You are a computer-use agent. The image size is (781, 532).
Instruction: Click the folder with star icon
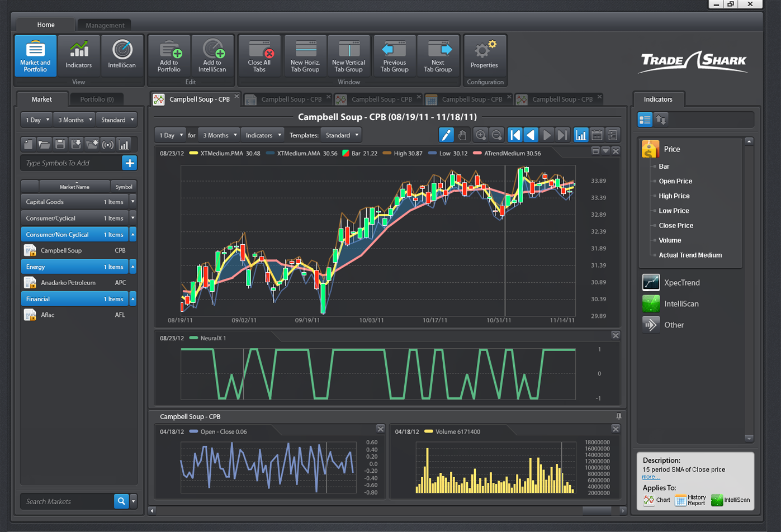(92, 144)
